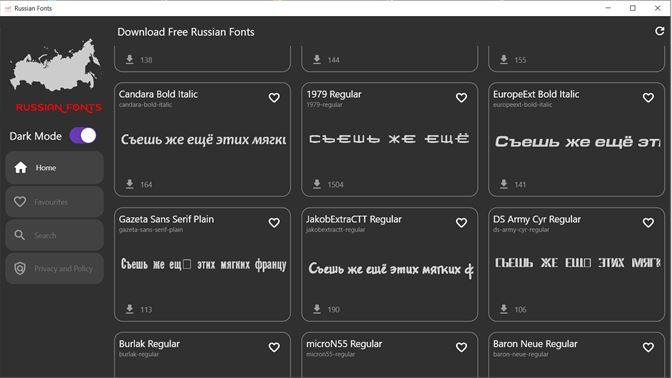672x378 pixels.
Task: Favourite the JakobExtraCTT Regular font
Action: point(461,223)
